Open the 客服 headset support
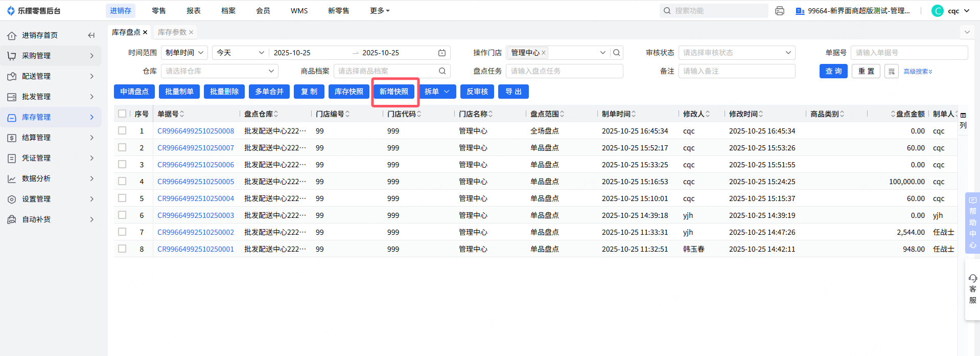Image resolution: width=980 pixels, height=356 pixels. coord(972,289)
